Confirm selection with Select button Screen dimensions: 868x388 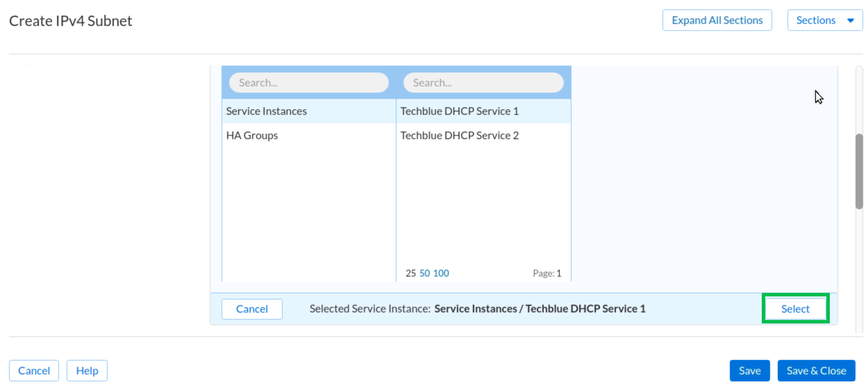795,309
